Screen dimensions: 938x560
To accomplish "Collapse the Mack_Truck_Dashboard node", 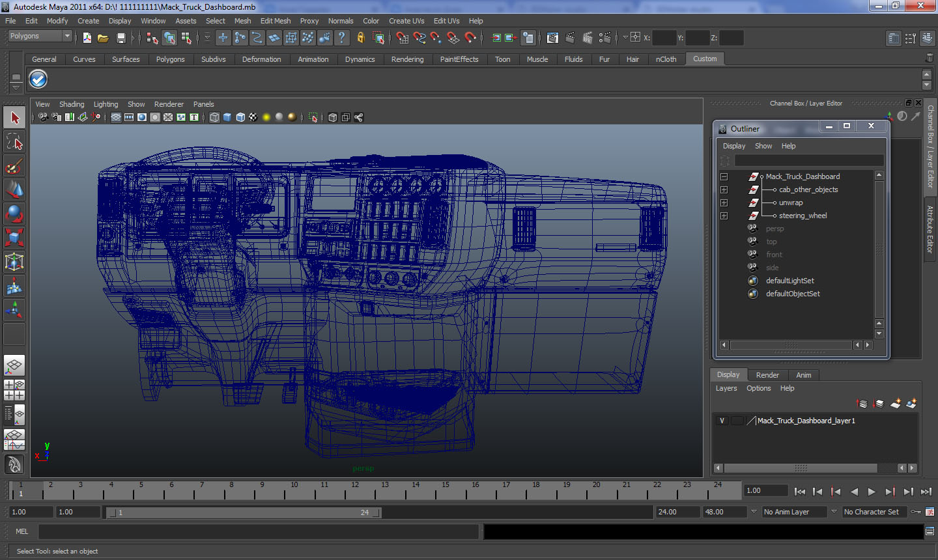I will coord(724,176).
